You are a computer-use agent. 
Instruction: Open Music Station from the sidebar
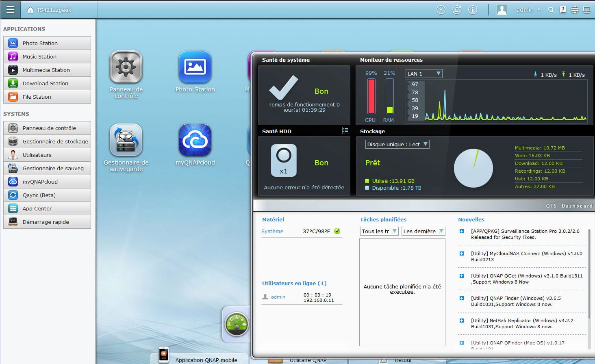tap(47, 56)
